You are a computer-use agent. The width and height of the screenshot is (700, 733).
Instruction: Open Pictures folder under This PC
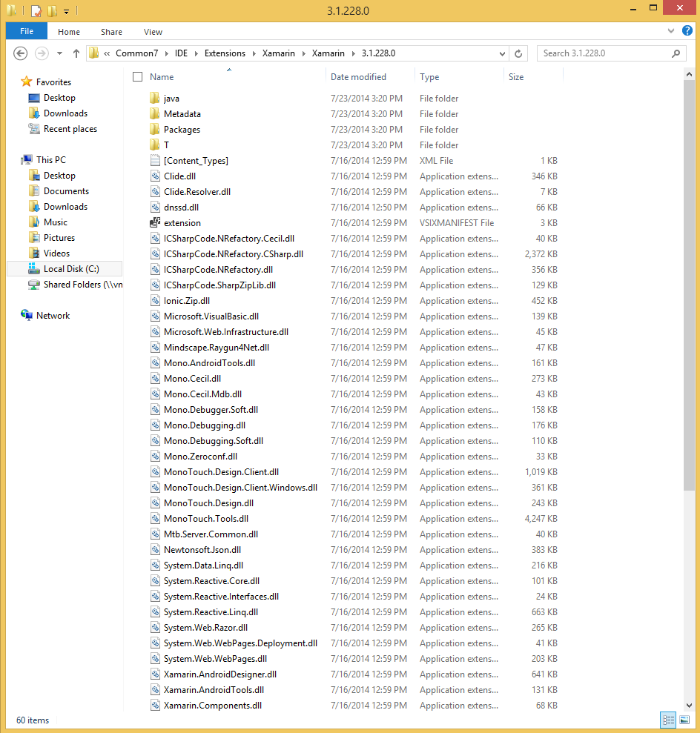click(59, 237)
